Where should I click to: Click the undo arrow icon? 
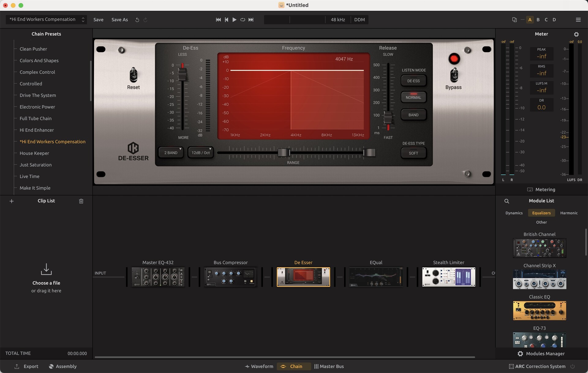tap(137, 20)
